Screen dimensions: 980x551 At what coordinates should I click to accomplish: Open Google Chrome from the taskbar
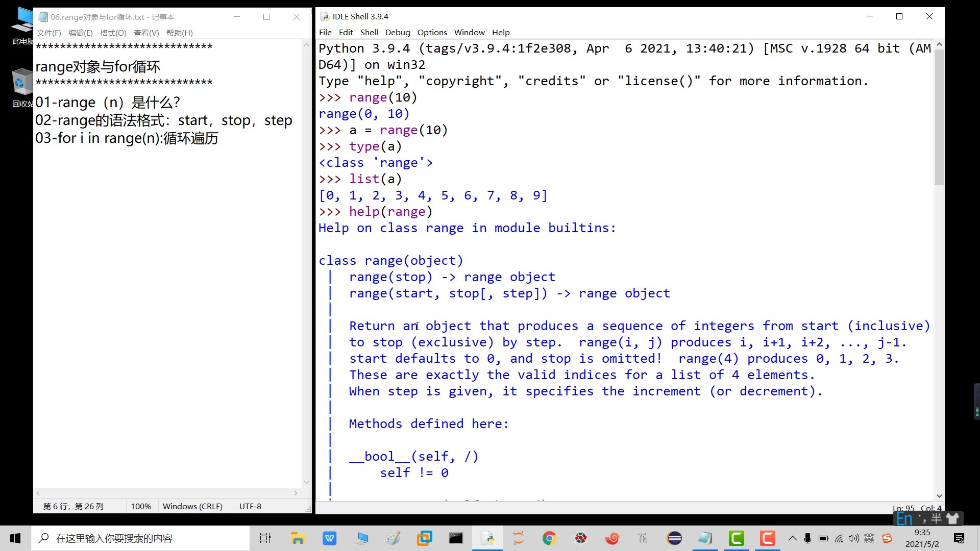pyautogui.click(x=549, y=538)
